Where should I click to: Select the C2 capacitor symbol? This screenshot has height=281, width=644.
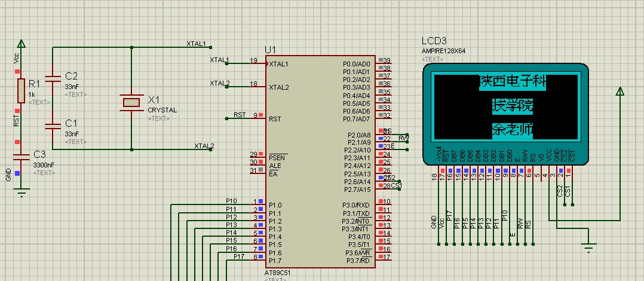[x=53, y=77]
